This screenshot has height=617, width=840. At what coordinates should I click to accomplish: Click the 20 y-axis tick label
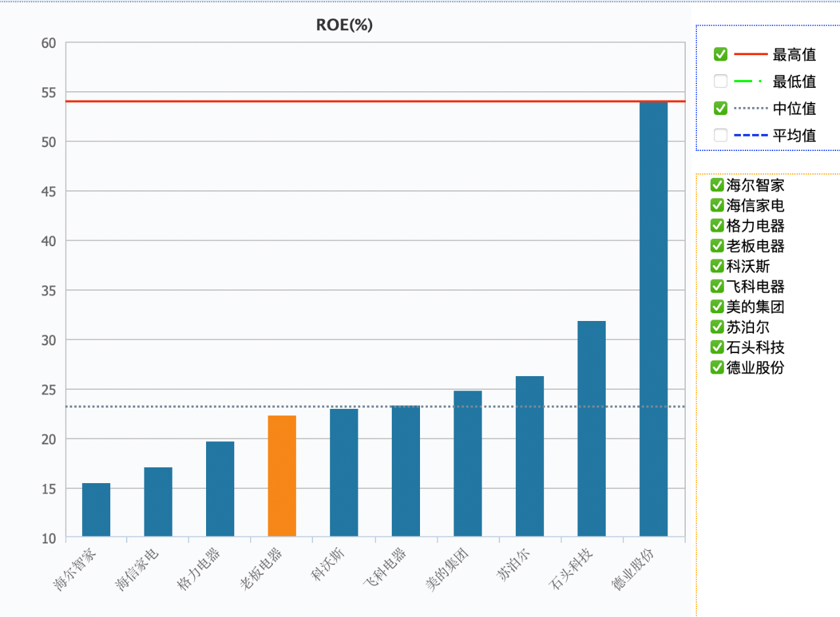(49, 439)
